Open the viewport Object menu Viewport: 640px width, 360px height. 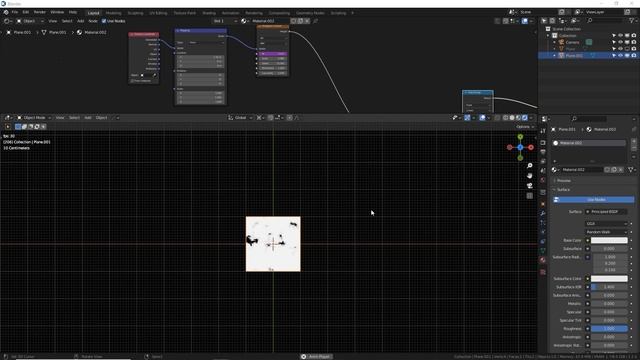pos(101,118)
